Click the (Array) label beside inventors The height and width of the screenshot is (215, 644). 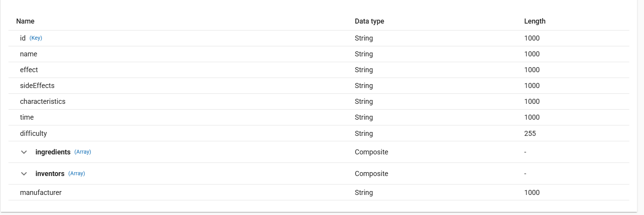76,173
